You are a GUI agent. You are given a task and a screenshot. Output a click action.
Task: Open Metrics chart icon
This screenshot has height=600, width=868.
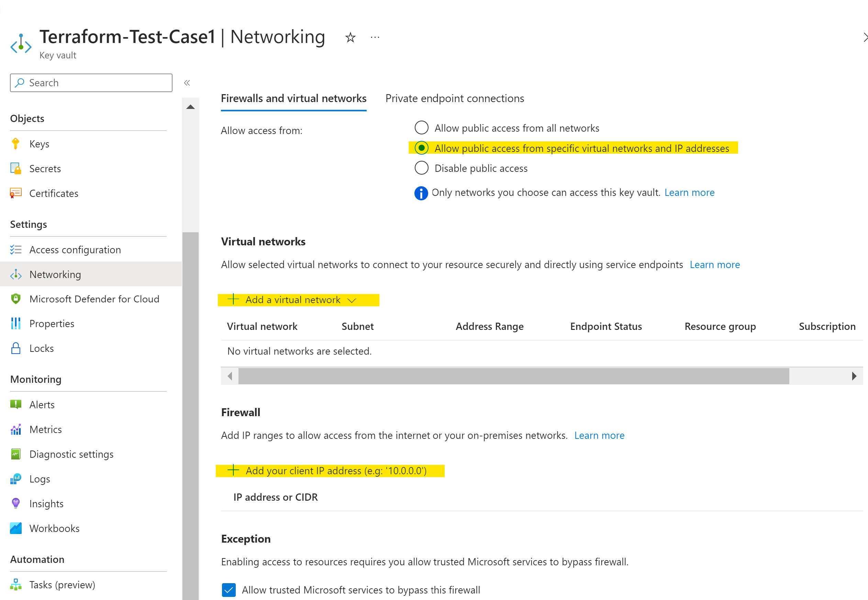[x=15, y=429]
